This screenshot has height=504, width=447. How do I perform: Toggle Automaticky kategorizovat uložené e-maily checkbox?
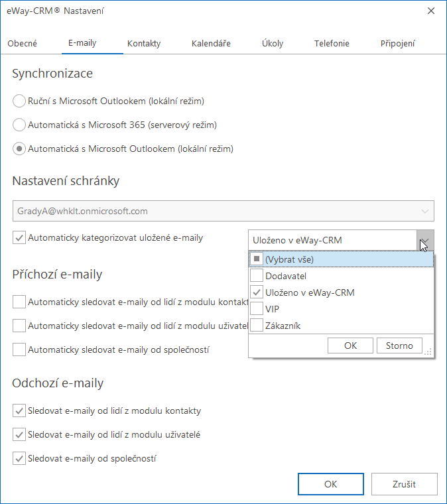point(19,238)
